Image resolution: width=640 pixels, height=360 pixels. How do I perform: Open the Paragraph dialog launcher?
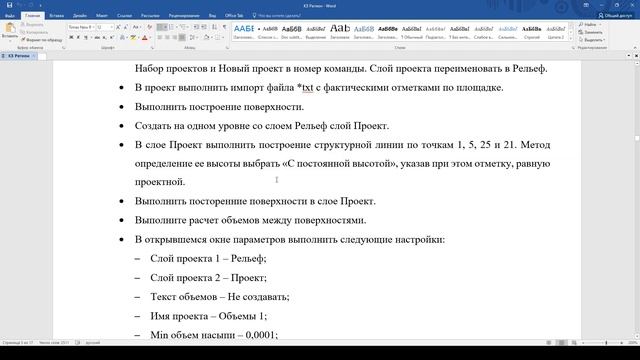pyautogui.click(x=227, y=48)
